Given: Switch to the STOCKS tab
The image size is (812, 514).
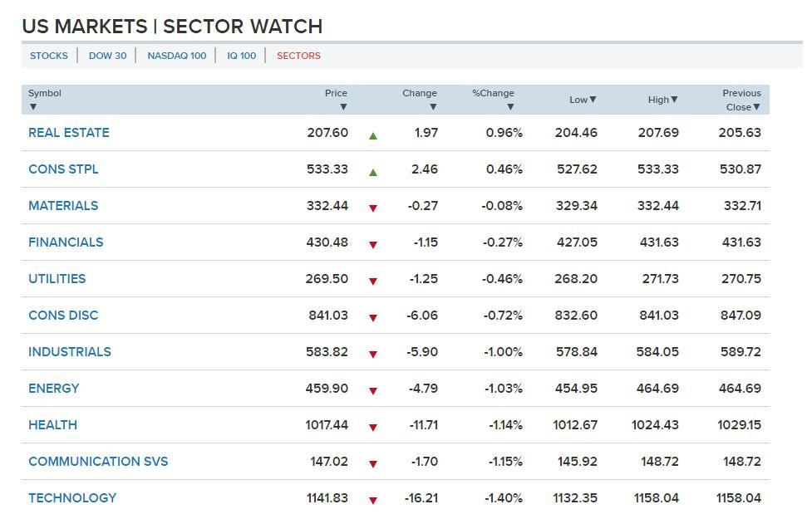Looking at the screenshot, I should 49,56.
